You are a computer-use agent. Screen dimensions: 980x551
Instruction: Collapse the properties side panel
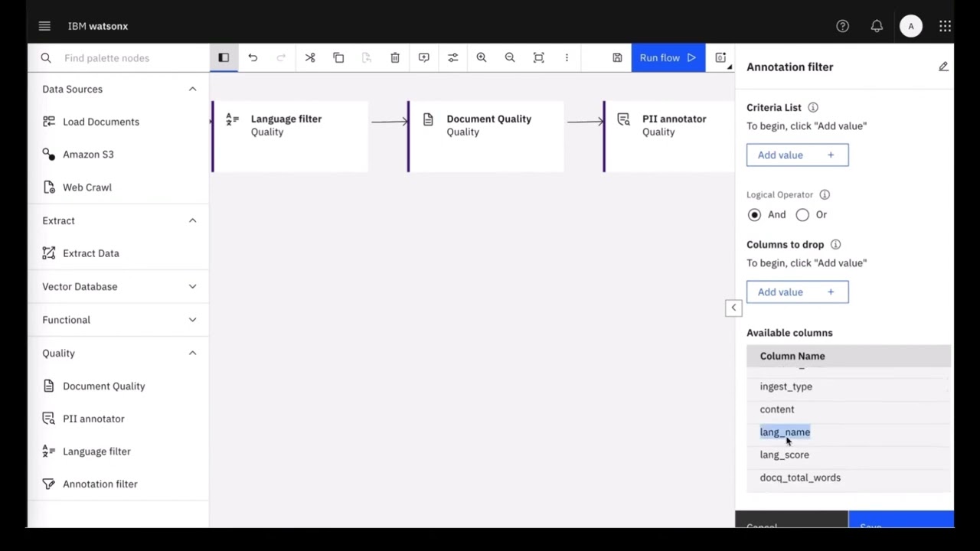click(x=733, y=307)
